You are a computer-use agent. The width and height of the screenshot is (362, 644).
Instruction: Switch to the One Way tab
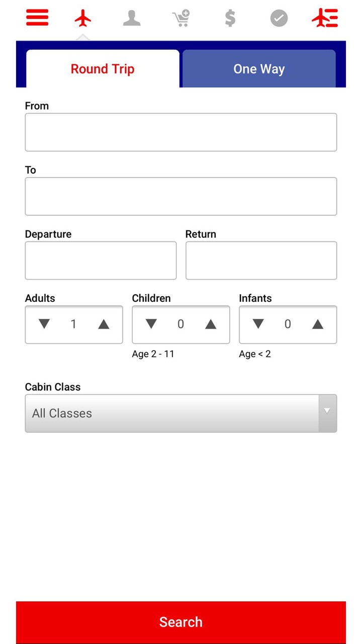click(259, 69)
